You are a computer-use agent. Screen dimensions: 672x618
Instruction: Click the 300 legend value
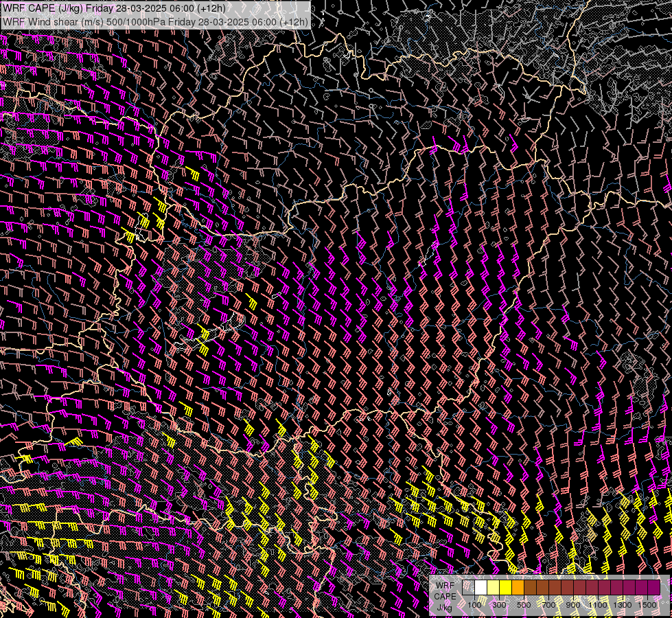(499, 605)
